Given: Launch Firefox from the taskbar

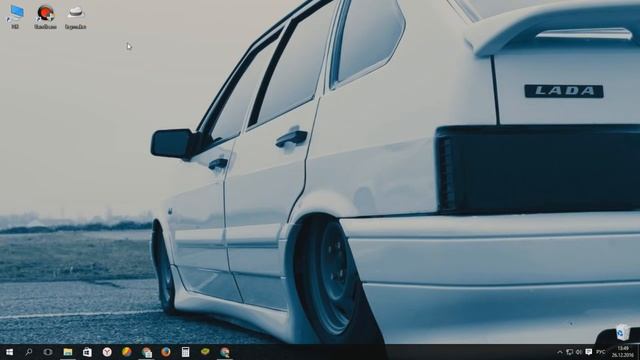Looking at the screenshot, I should (166, 352).
